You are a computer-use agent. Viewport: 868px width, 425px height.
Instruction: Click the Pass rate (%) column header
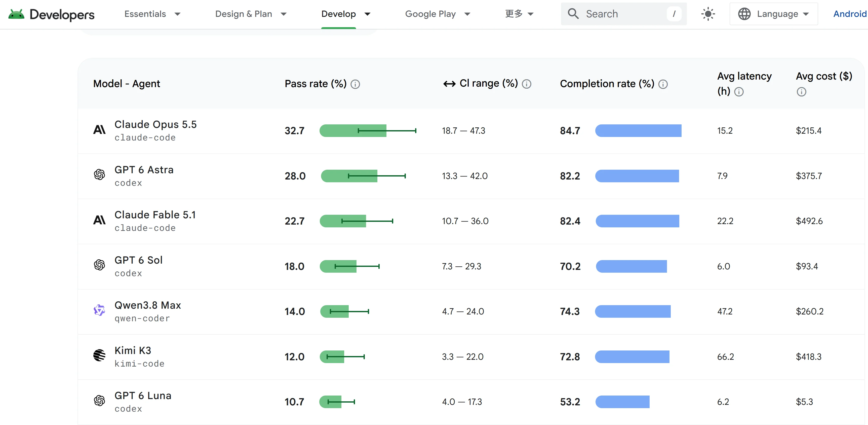coord(315,84)
